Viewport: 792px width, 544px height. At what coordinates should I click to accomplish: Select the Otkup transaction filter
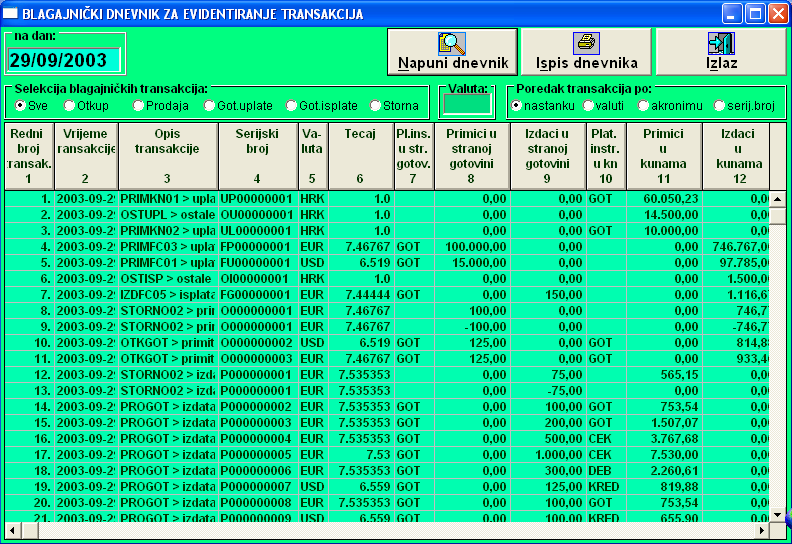click(x=69, y=105)
